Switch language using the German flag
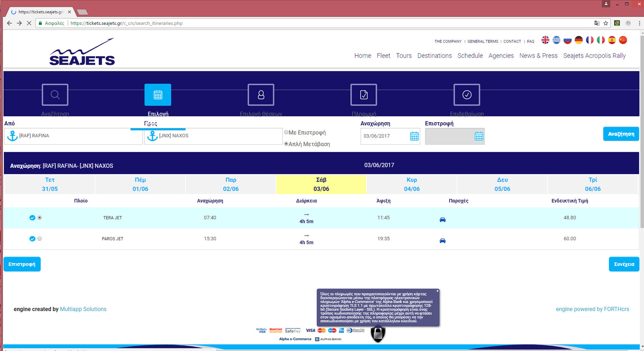This screenshot has height=351, width=644. coord(579,40)
